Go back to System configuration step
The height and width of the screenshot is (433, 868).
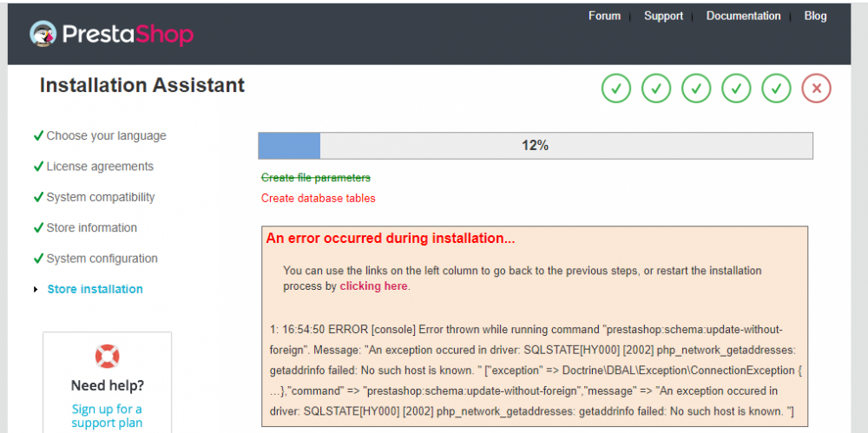tap(102, 259)
